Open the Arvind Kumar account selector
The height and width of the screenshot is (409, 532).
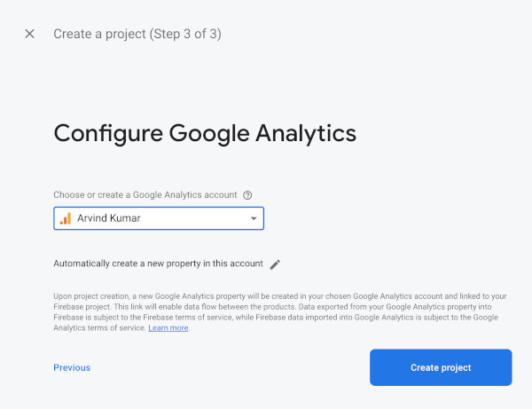click(x=159, y=218)
